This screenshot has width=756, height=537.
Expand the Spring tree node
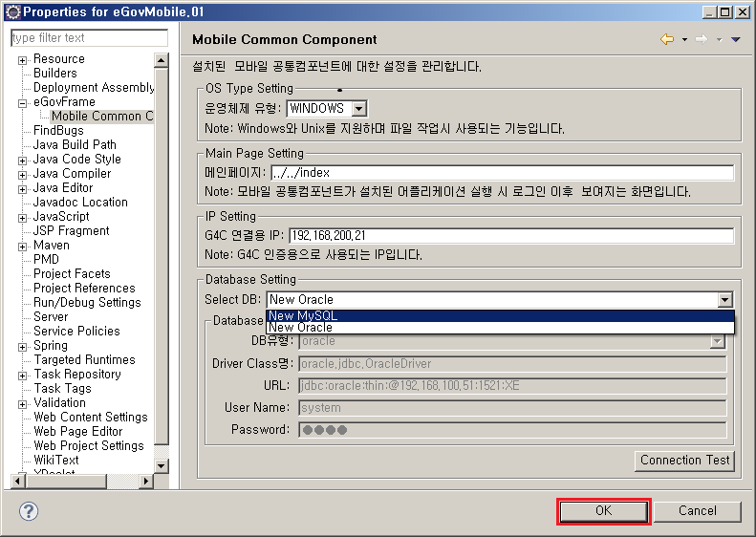pos(22,346)
